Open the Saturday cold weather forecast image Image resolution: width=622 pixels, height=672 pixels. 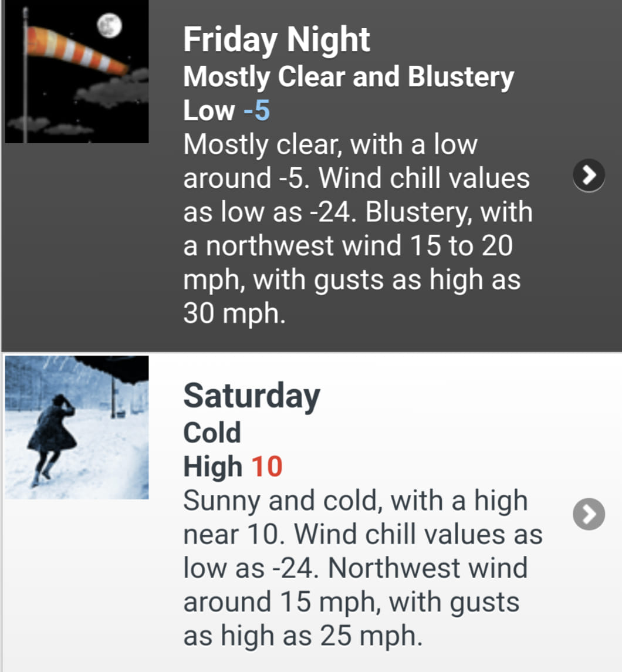tap(77, 427)
